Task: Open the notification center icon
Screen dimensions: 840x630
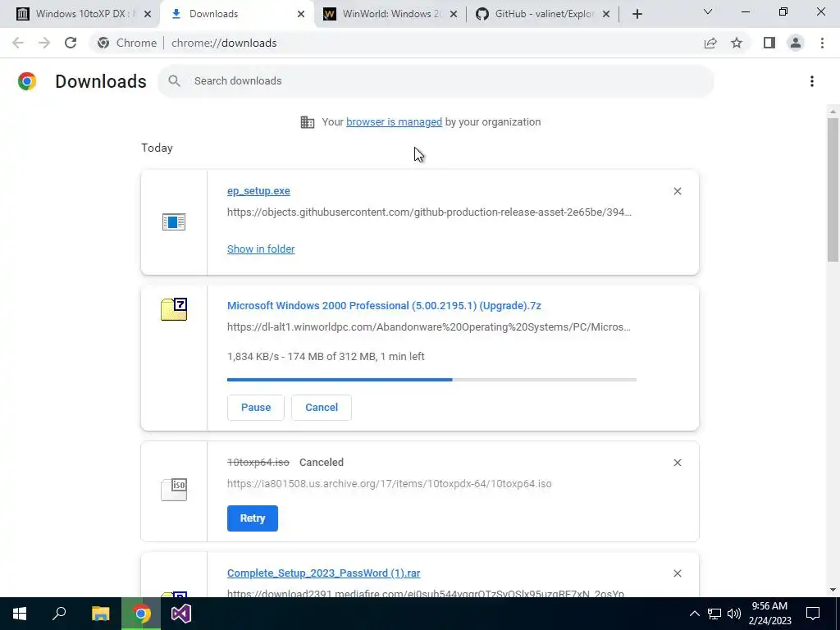Action: point(813,614)
